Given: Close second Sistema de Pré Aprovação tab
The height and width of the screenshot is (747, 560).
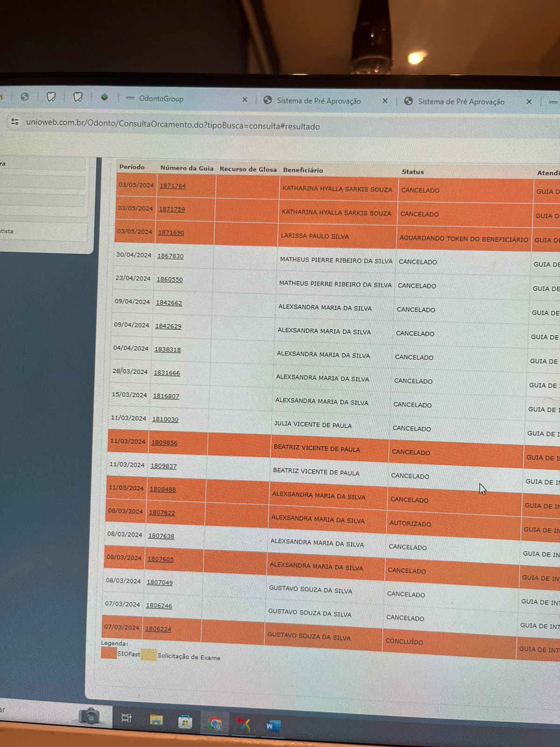Looking at the screenshot, I should pos(529,102).
